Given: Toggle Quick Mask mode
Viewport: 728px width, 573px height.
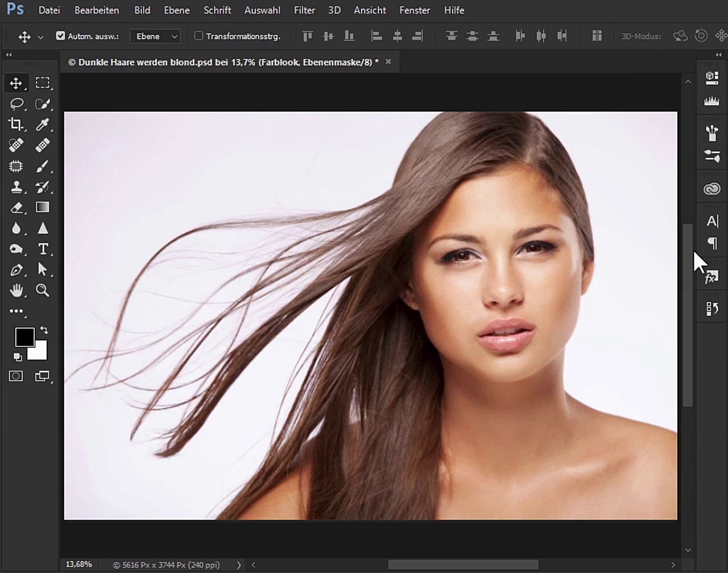Looking at the screenshot, I should coord(16,376).
